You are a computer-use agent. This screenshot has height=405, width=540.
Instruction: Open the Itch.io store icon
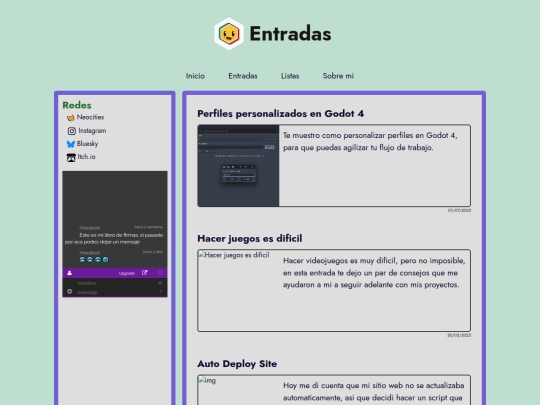tap(71, 157)
